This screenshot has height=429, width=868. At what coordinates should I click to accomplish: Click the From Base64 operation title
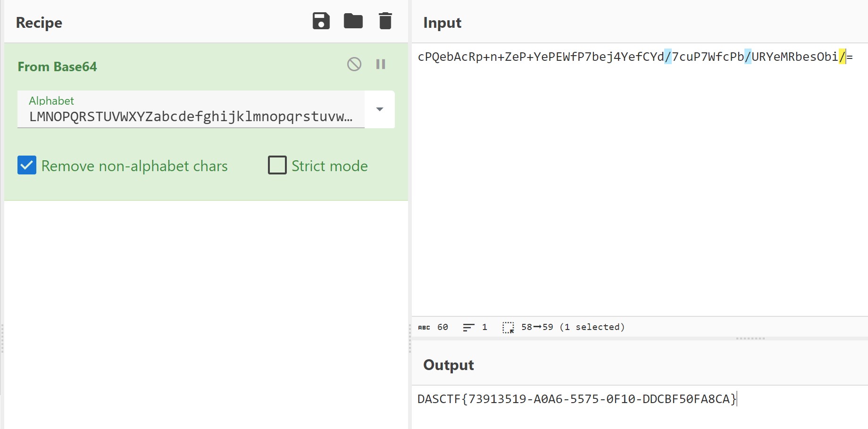57,67
